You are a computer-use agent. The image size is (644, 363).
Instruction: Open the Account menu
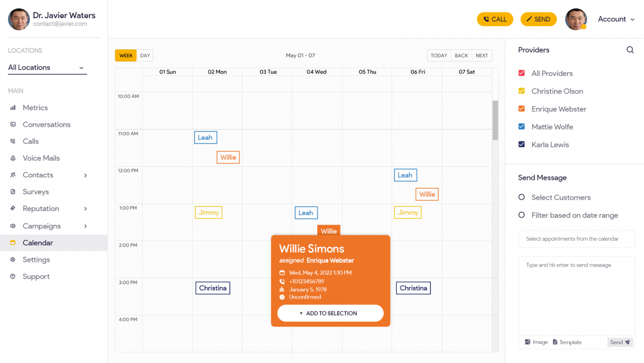coord(616,19)
